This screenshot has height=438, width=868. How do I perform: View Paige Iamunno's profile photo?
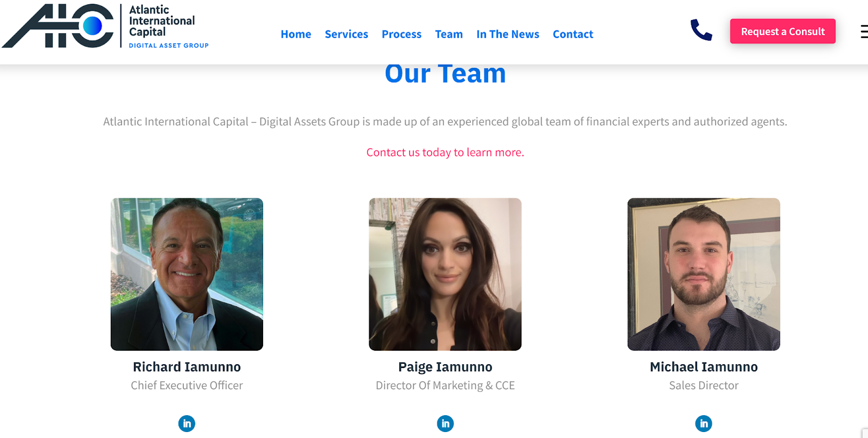[445, 274]
